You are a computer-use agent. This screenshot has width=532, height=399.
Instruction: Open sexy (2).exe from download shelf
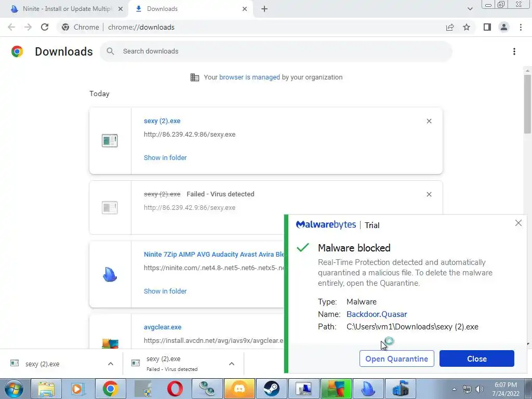pyautogui.click(x=43, y=364)
